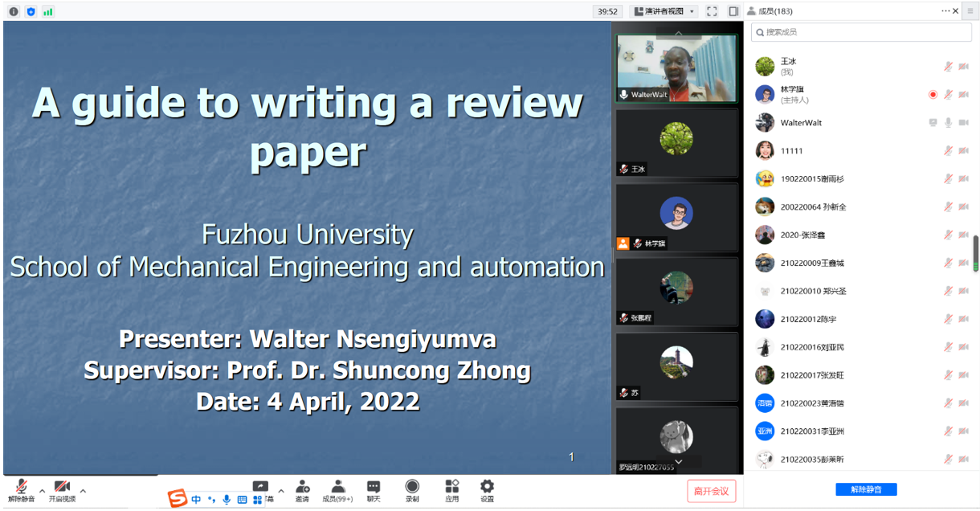The width and height of the screenshot is (980, 511).
Task: Open the three-dot menu in members panel
Action: [x=945, y=11]
